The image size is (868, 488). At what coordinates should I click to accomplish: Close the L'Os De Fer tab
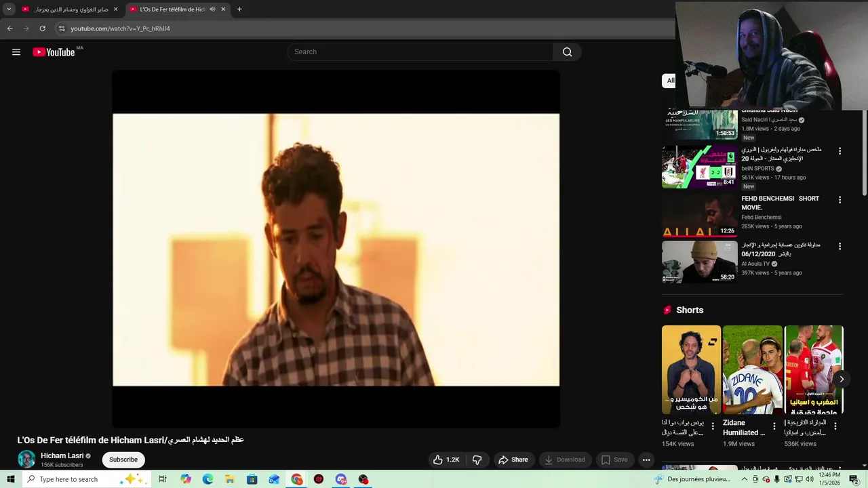click(223, 9)
